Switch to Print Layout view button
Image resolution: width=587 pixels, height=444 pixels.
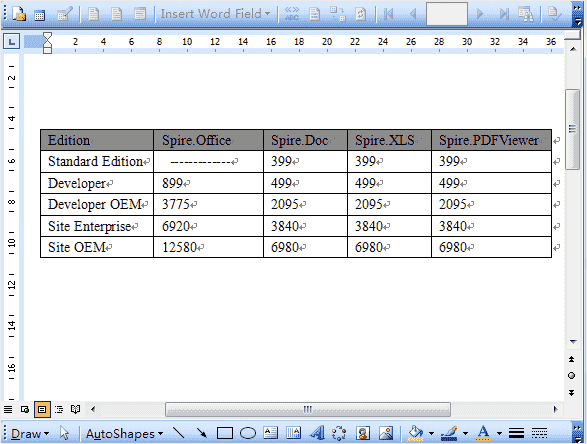[42, 409]
